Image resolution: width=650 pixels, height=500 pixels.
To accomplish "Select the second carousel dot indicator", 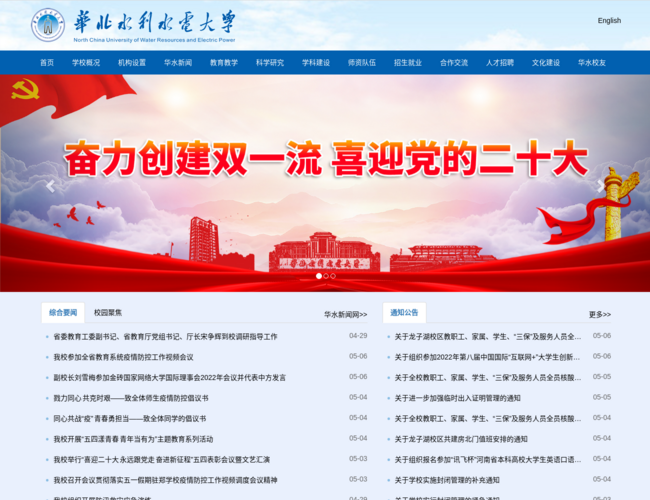I will (326, 276).
